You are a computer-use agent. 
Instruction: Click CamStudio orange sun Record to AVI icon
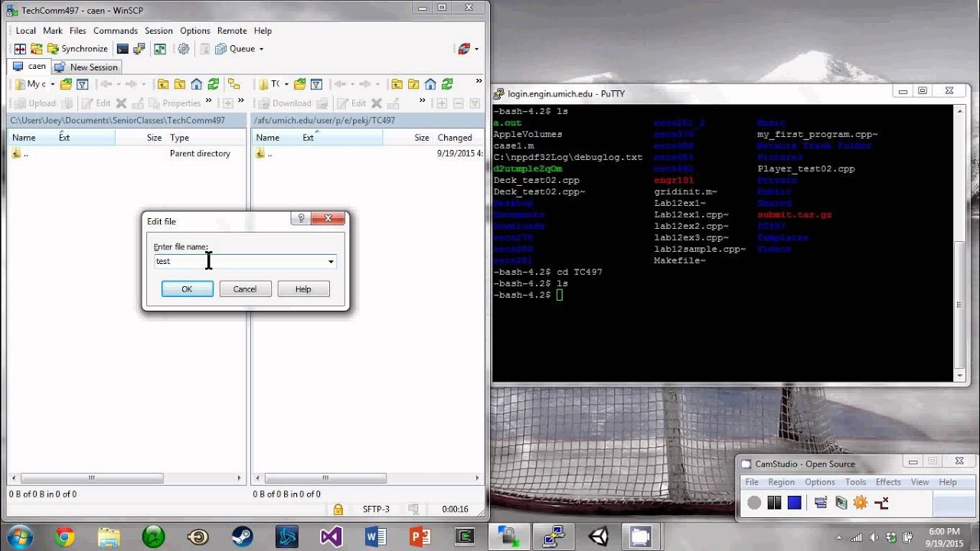pos(861,503)
